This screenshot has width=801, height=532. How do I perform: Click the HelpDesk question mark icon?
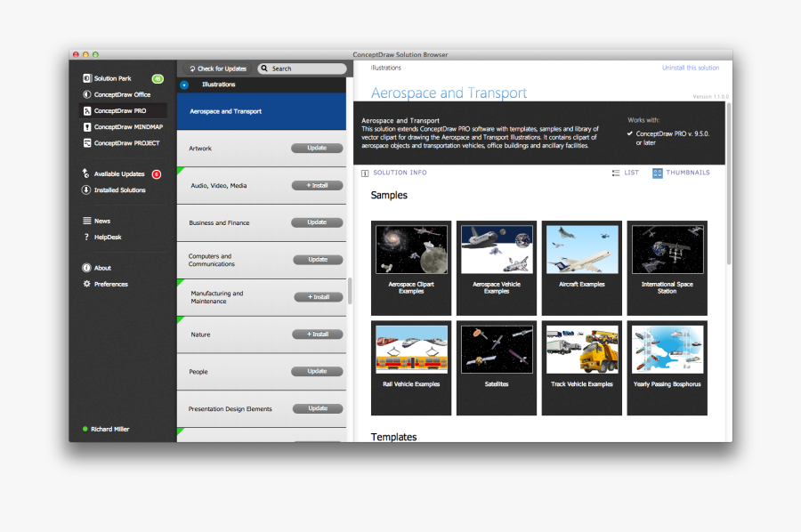[x=86, y=237]
